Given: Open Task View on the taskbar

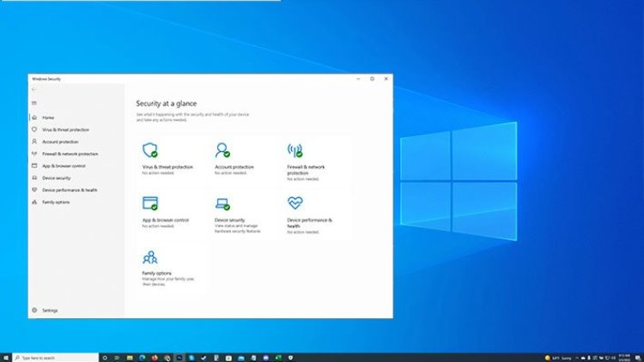Looking at the screenshot, I should coord(117,358).
